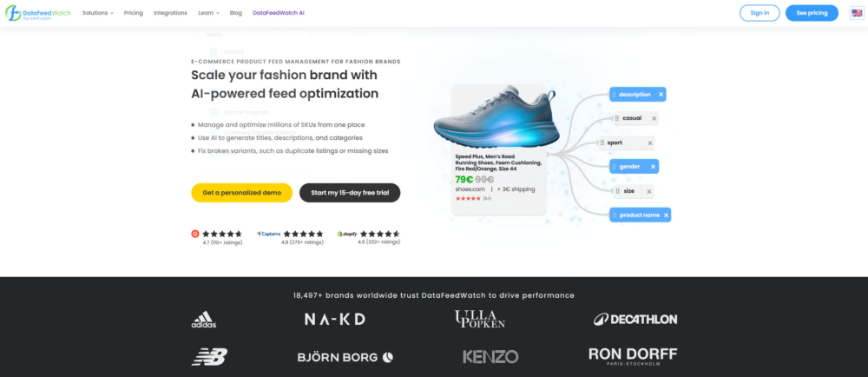This screenshot has width=868, height=377.
Task: Click the Shopify rating logo
Action: pos(347,234)
